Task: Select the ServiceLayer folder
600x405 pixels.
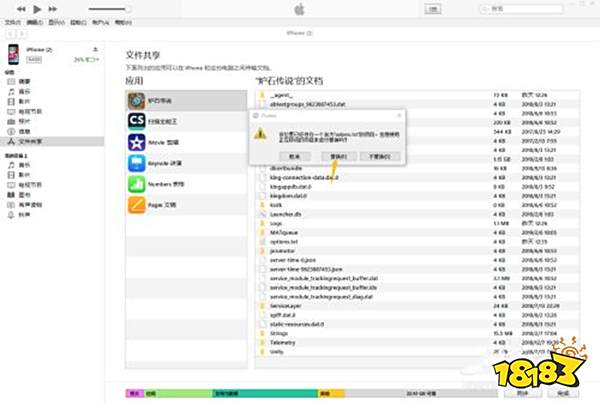Action: [417, 306]
